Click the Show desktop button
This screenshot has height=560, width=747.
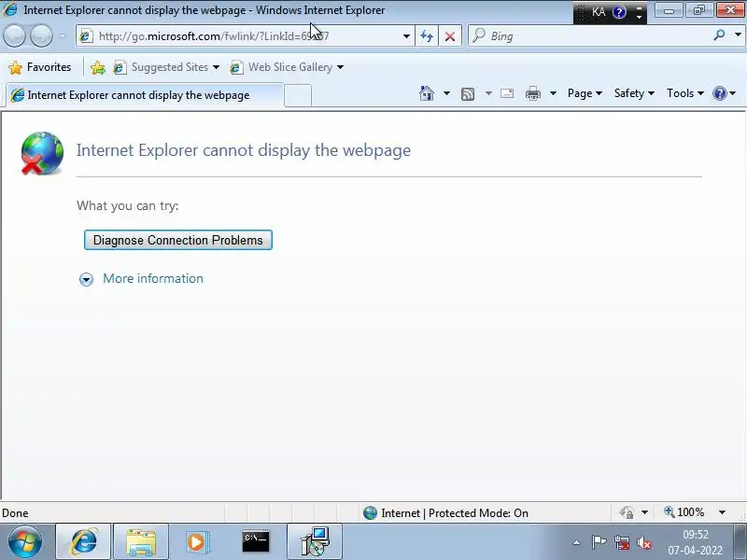click(740, 542)
